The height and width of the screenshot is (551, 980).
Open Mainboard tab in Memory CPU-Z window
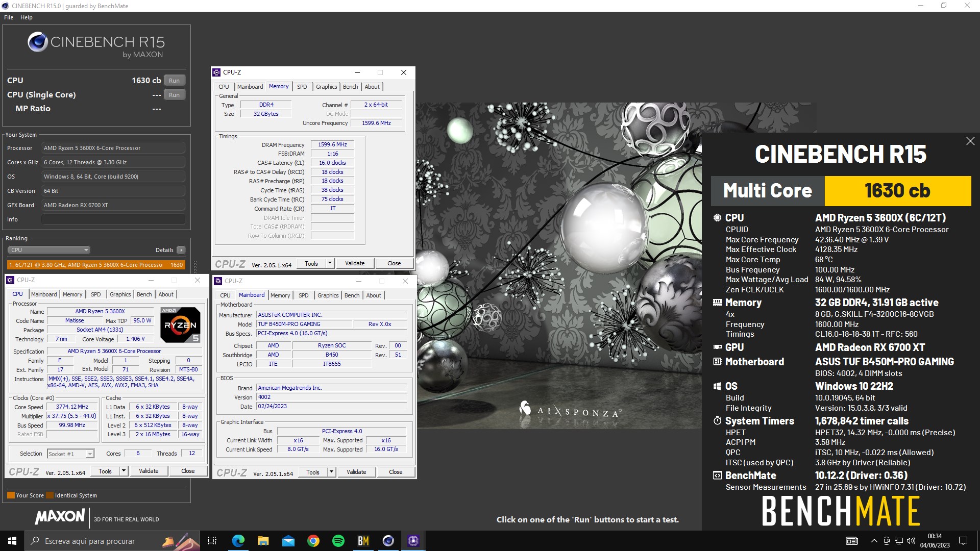coord(250,87)
